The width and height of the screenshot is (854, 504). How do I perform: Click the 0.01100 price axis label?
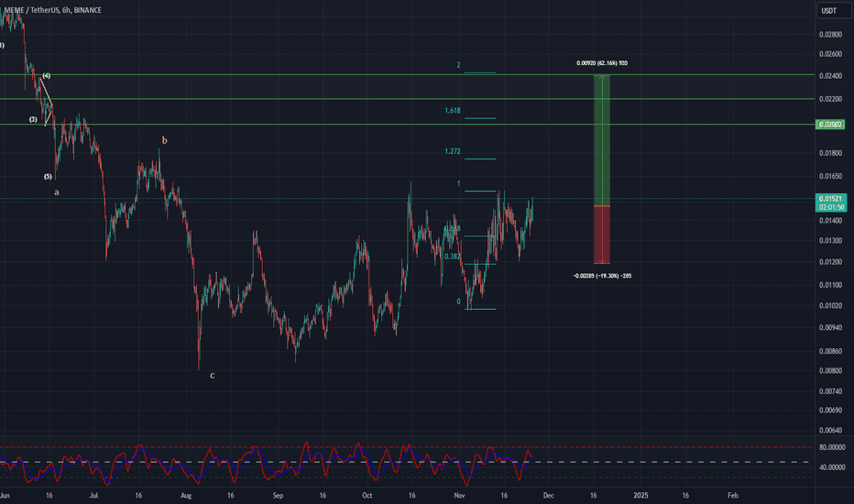[830, 285]
